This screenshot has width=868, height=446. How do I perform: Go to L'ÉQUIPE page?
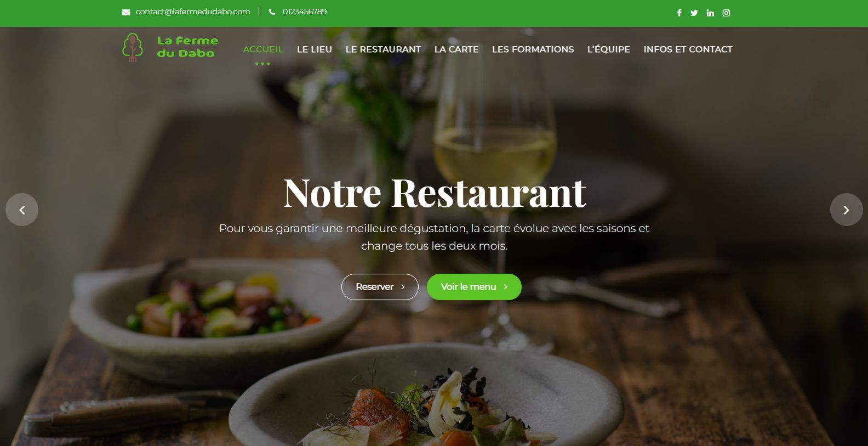click(609, 49)
